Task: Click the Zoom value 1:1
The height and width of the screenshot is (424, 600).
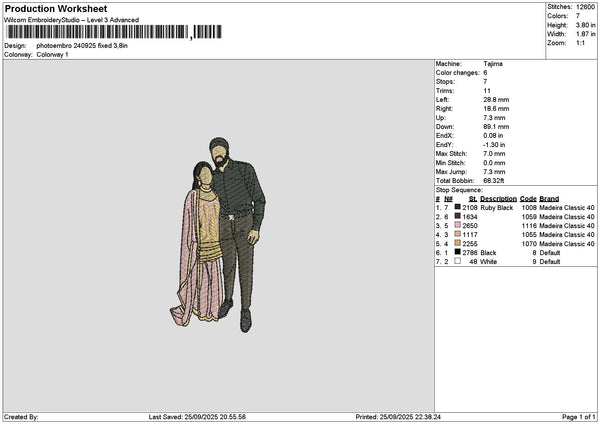Action: click(x=580, y=43)
